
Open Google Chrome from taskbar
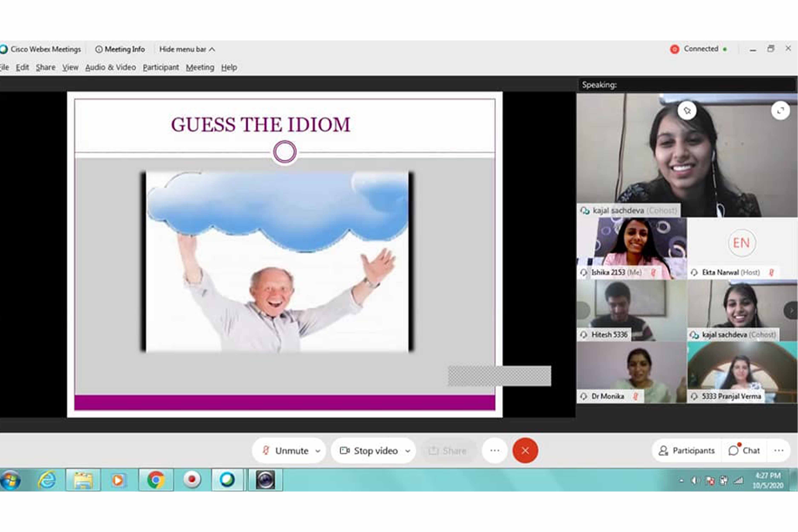[156, 480]
